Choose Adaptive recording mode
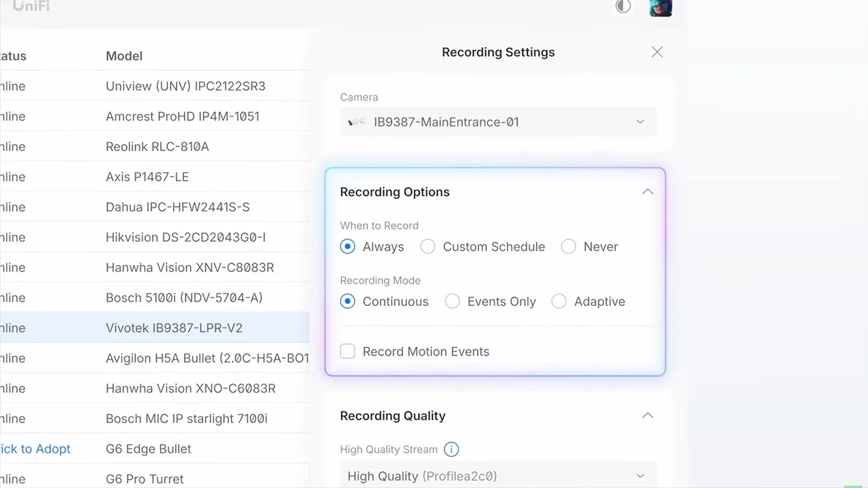This screenshot has height=488, width=868. pyautogui.click(x=559, y=301)
